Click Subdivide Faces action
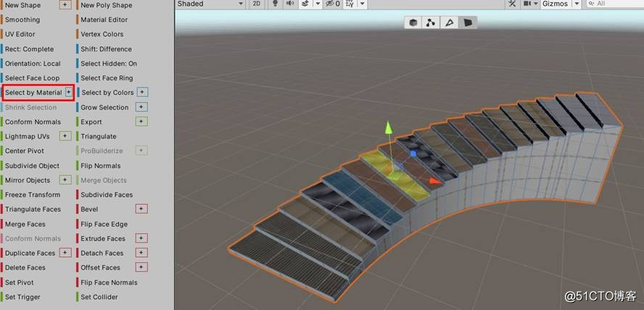Screen dimensions: 644x310 (x=107, y=195)
